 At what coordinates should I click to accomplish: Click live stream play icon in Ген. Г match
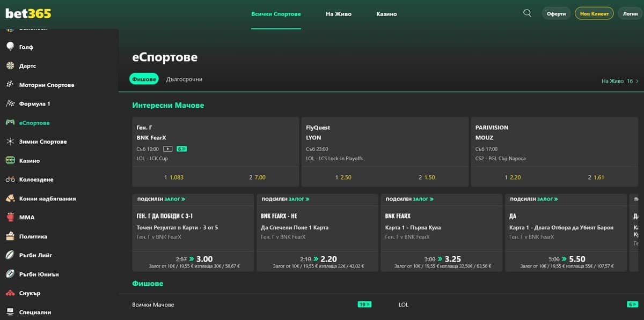pyautogui.click(x=168, y=149)
